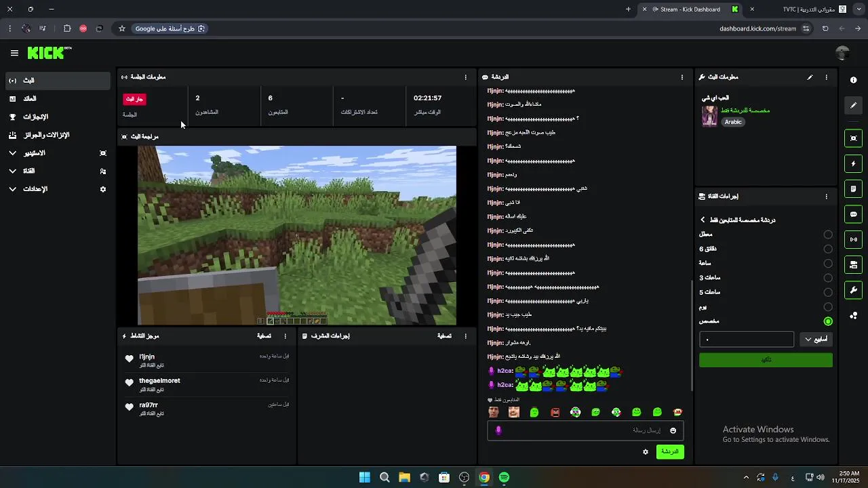Edit stream info with the pencil icon in معلومات البث
The width and height of the screenshot is (868, 488).
(x=810, y=77)
